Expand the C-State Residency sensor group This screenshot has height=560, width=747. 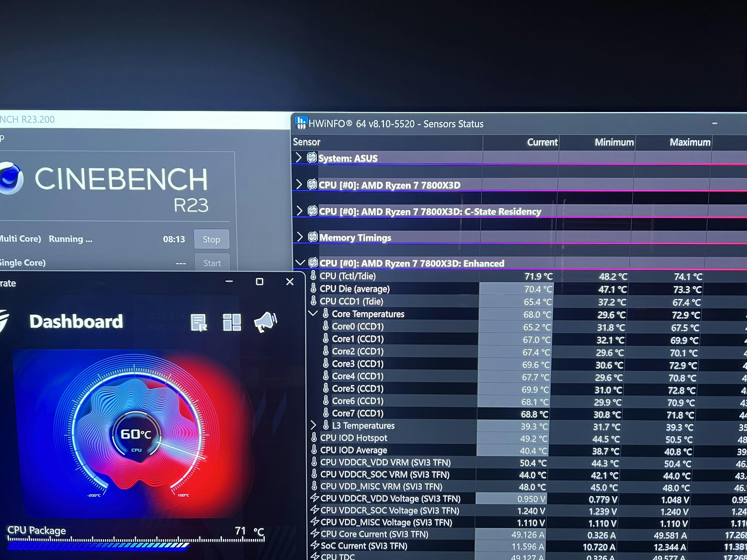pyautogui.click(x=299, y=211)
